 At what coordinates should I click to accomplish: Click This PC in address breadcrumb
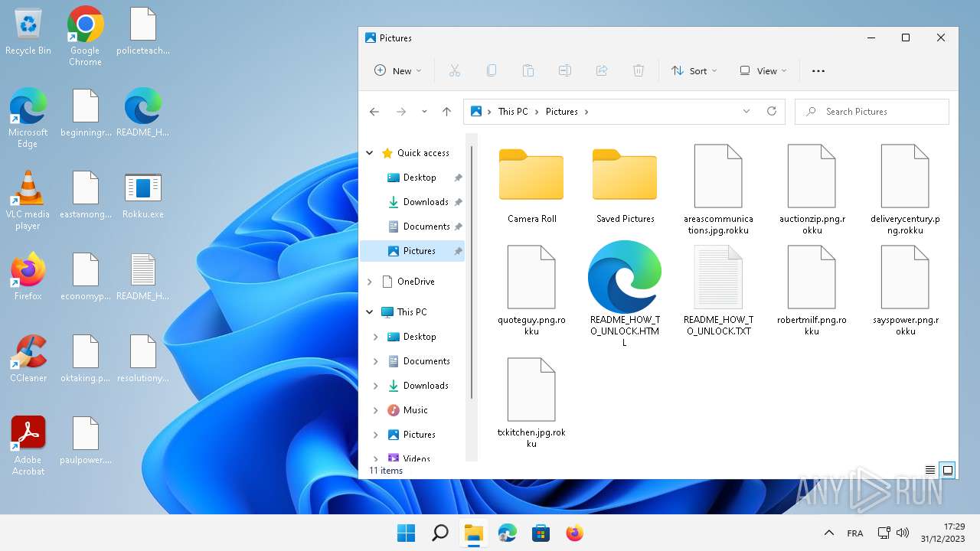click(x=513, y=112)
